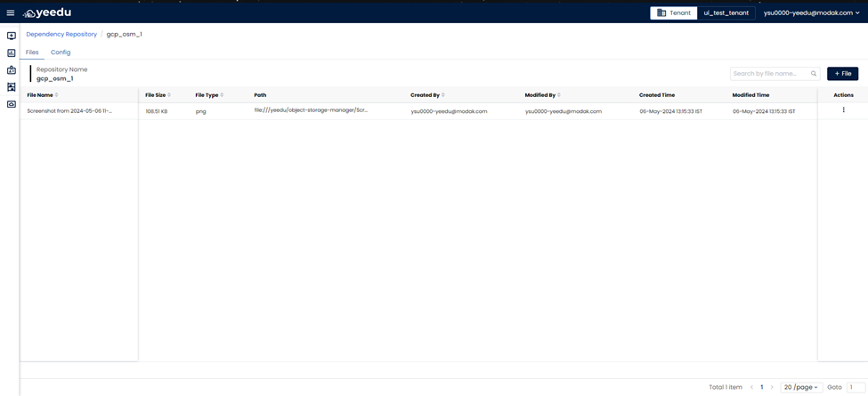This screenshot has height=396, width=868.
Task: Open the screen-with-play-arrow sidebar icon
Action: pyautogui.click(x=11, y=36)
